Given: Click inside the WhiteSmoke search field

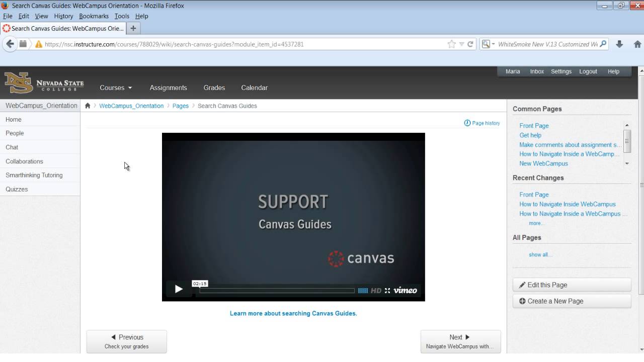Looking at the screenshot, I should pos(547,44).
